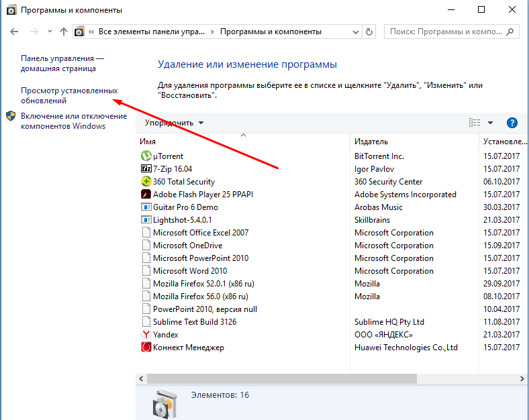Click the Programs and Components title bar icon
529x420 pixels.
11,10
